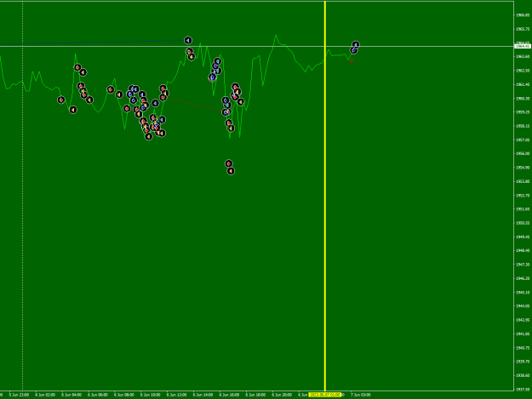Click the time label 6 Jun 14:00
532x399 pixels.
(x=203, y=395)
